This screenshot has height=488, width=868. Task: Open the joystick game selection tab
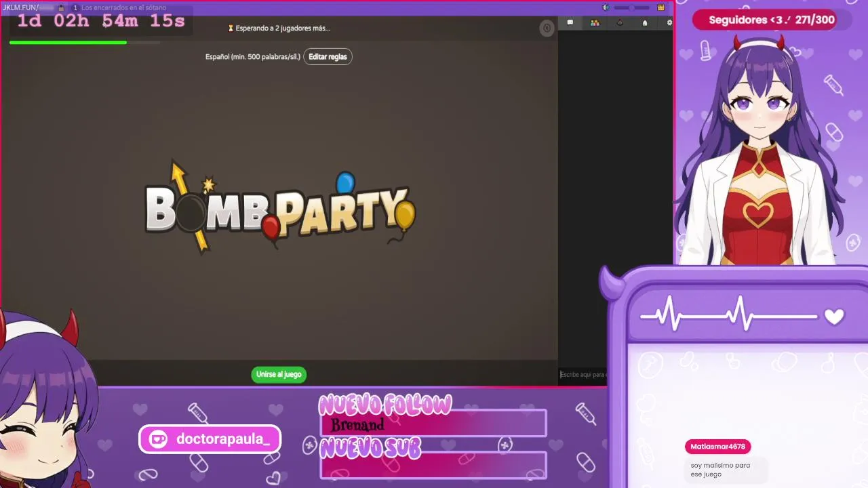tap(620, 22)
